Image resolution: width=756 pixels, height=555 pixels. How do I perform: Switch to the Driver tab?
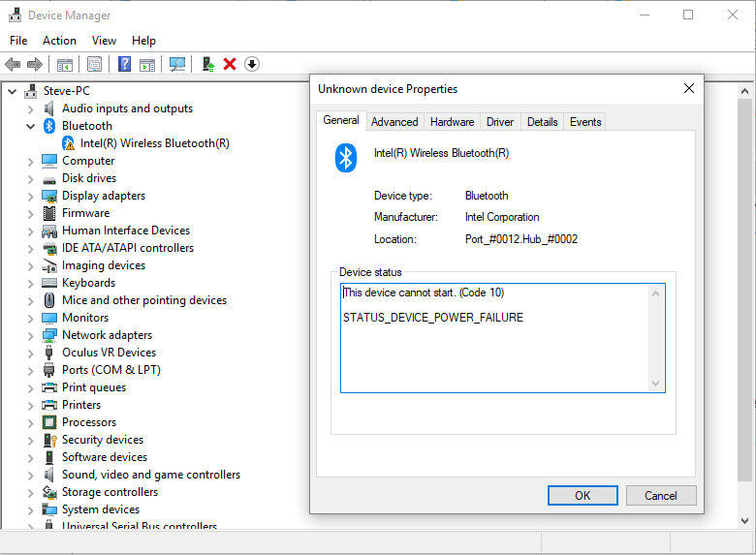[500, 122]
